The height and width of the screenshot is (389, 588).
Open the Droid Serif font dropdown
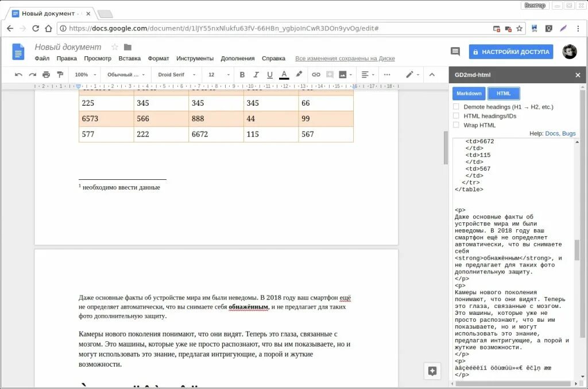point(177,75)
